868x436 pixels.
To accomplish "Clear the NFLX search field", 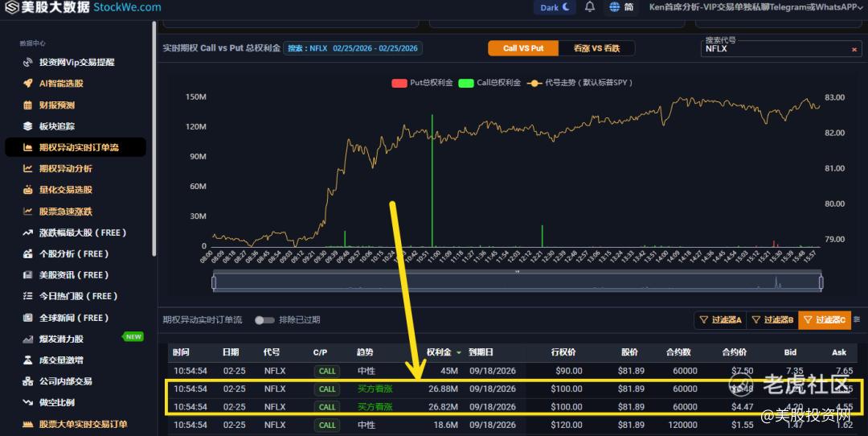I will point(854,49).
